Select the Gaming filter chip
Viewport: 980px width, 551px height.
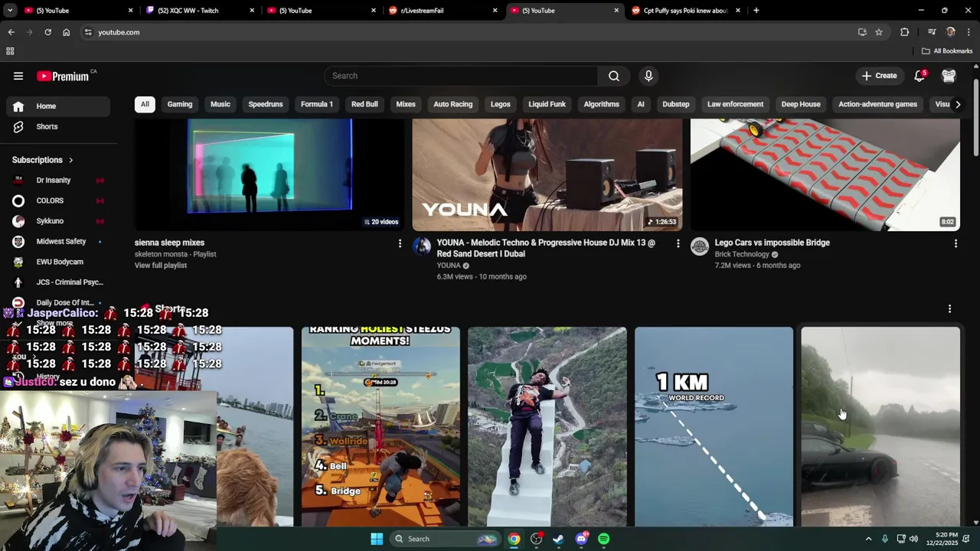pos(180,104)
